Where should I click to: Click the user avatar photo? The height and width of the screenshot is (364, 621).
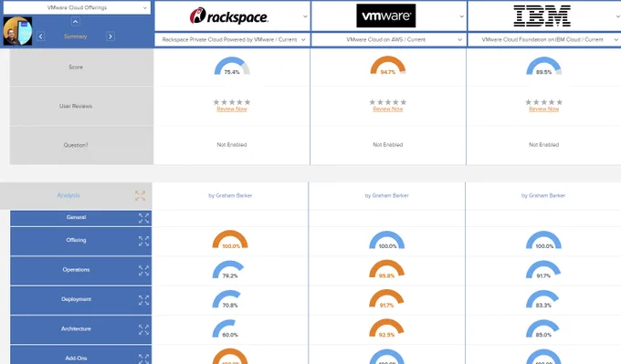click(17, 31)
